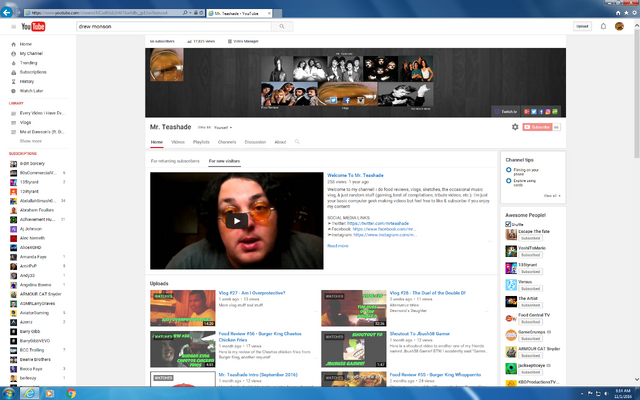Search within channel magnifier icon
Image resolution: width=640 pixels, height=400 pixels.
click(297, 142)
